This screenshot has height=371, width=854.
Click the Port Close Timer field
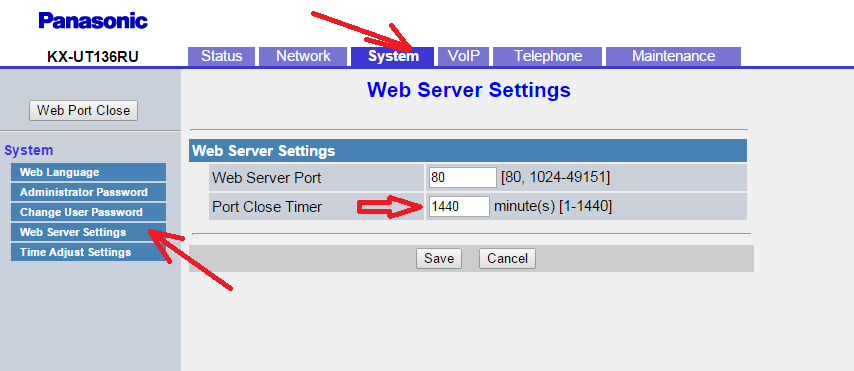[x=459, y=206]
